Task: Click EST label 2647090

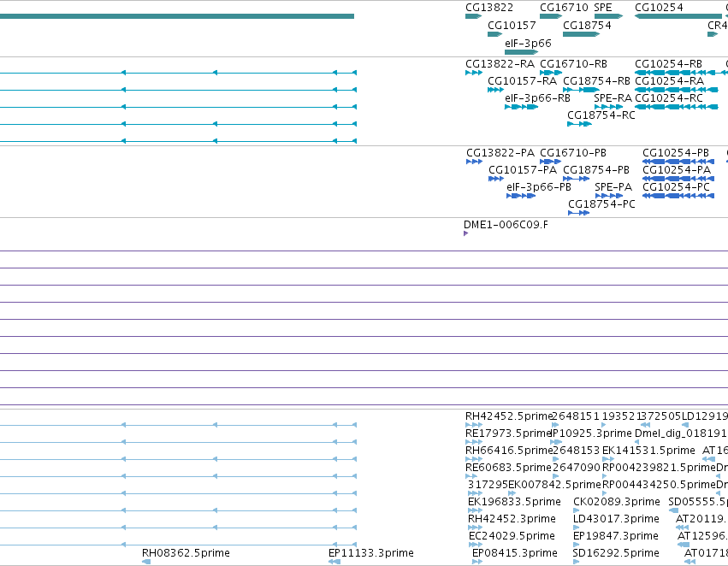Action: pos(577,467)
